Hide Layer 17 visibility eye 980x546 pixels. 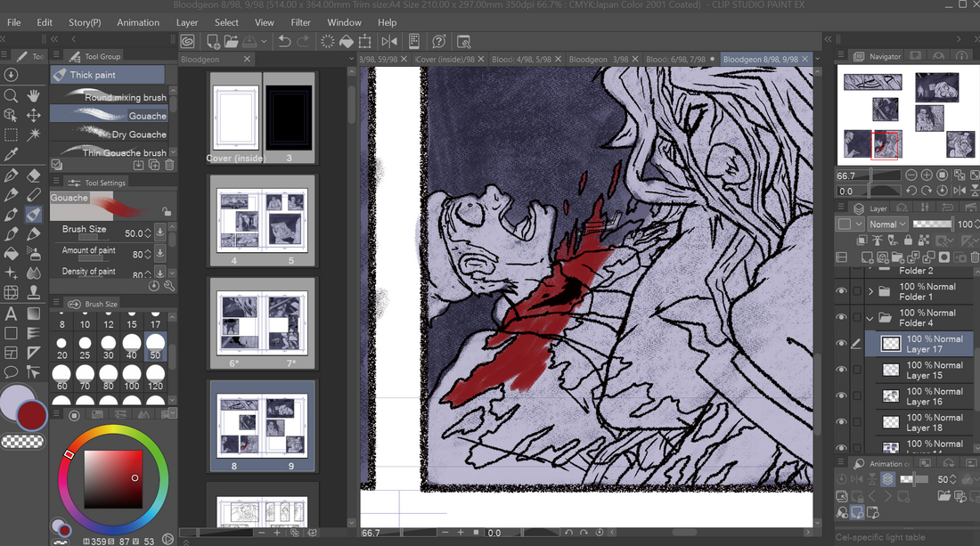point(841,344)
